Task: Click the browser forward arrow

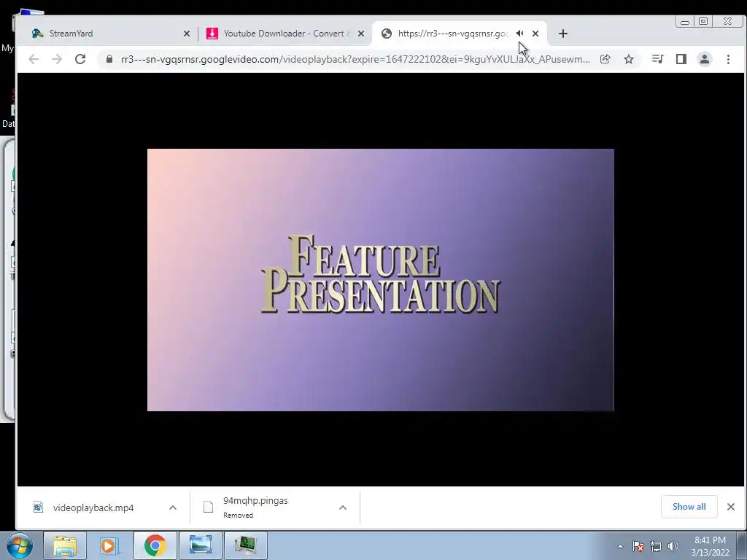Action: pyautogui.click(x=57, y=59)
